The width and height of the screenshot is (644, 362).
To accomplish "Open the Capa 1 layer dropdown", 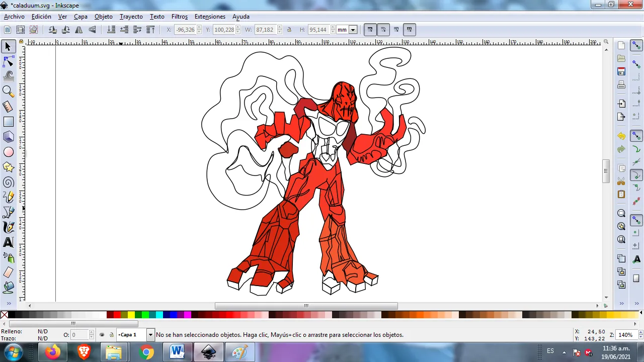I will point(150,335).
